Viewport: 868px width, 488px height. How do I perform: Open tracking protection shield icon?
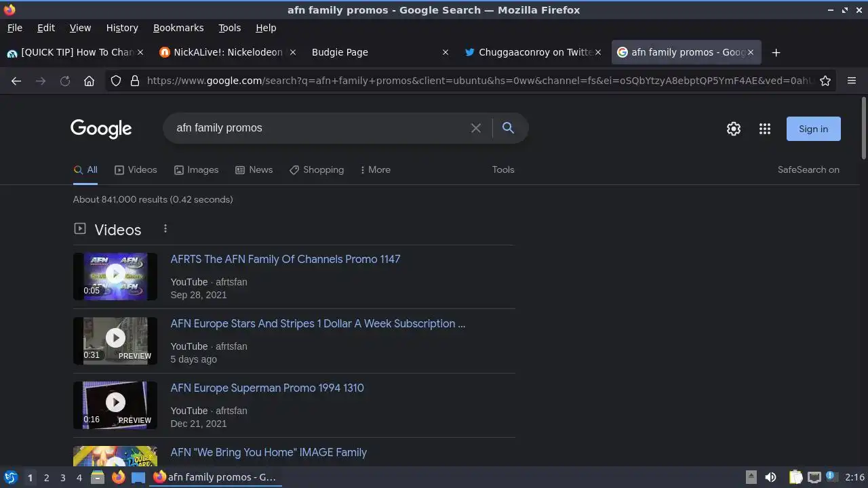116,81
